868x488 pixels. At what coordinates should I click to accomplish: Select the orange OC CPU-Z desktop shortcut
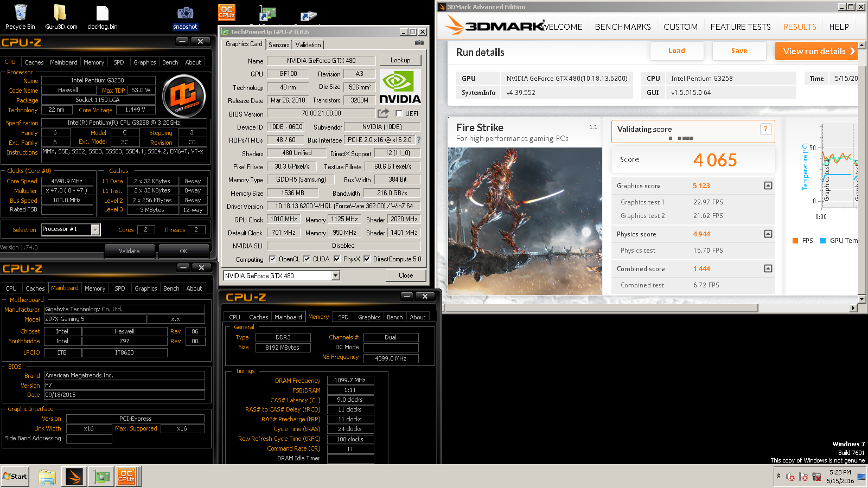226,12
